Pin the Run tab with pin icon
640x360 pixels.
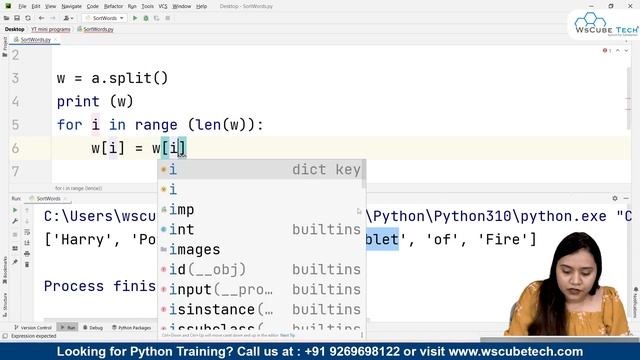15,262
